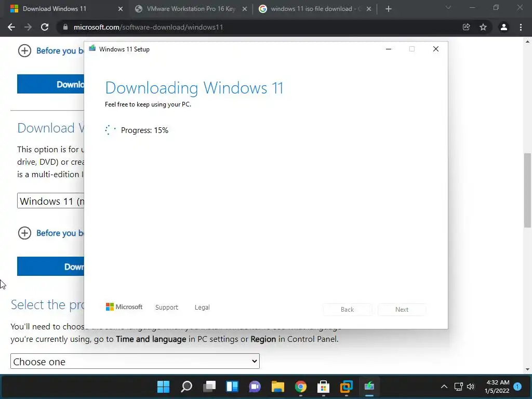
Task: Close the Windows 11 Setup window
Action: (x=436, y=49)
